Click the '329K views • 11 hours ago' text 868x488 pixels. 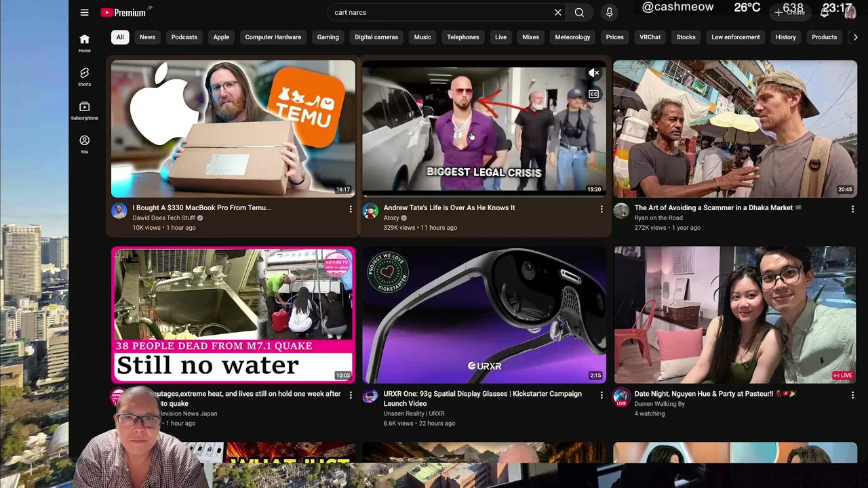pos(420,228)
